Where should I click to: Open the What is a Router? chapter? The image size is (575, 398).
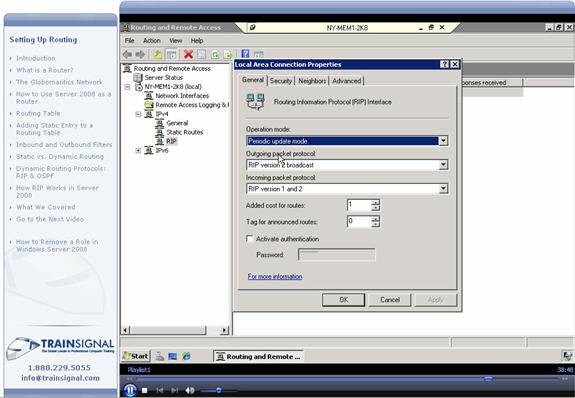[45, 70]
